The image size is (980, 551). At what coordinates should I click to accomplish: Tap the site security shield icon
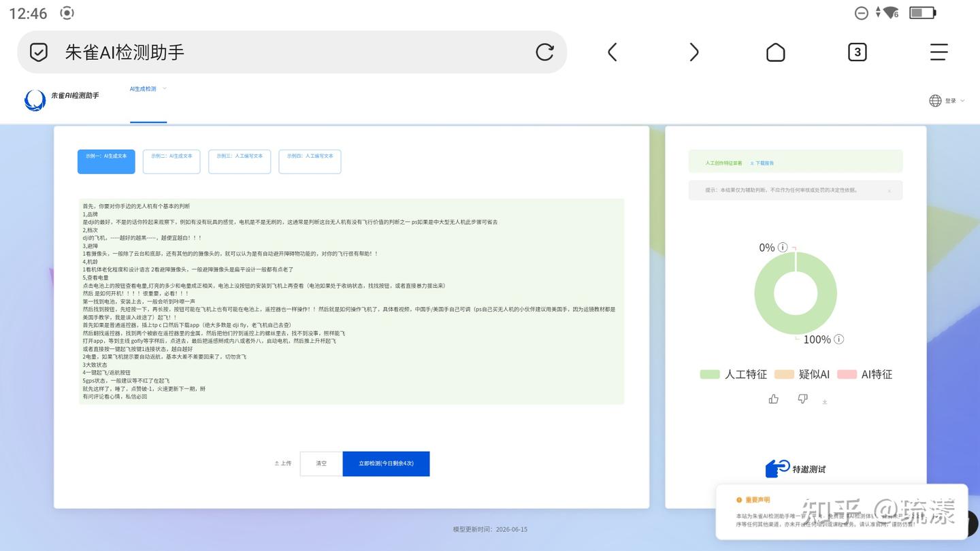[x=39, y=52]
